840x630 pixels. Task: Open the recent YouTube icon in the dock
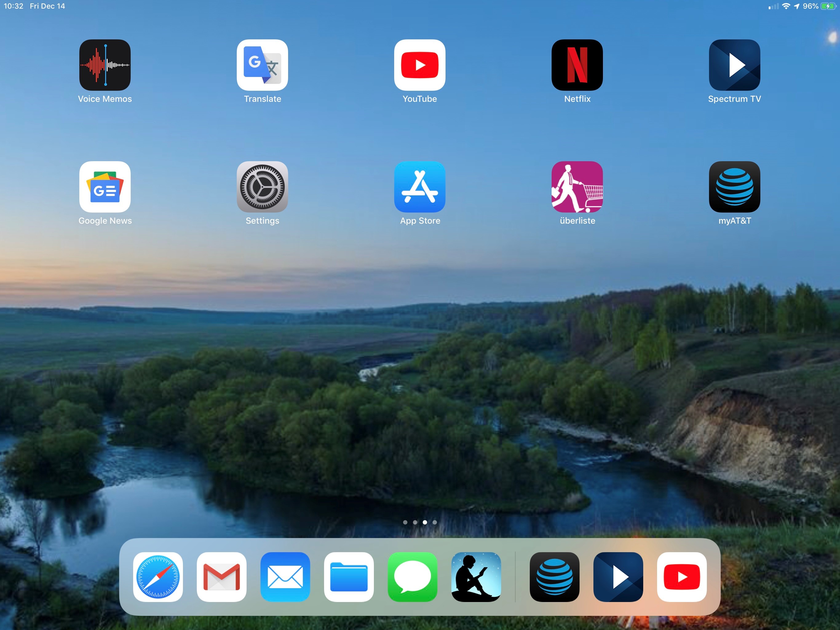pos(682,577)
